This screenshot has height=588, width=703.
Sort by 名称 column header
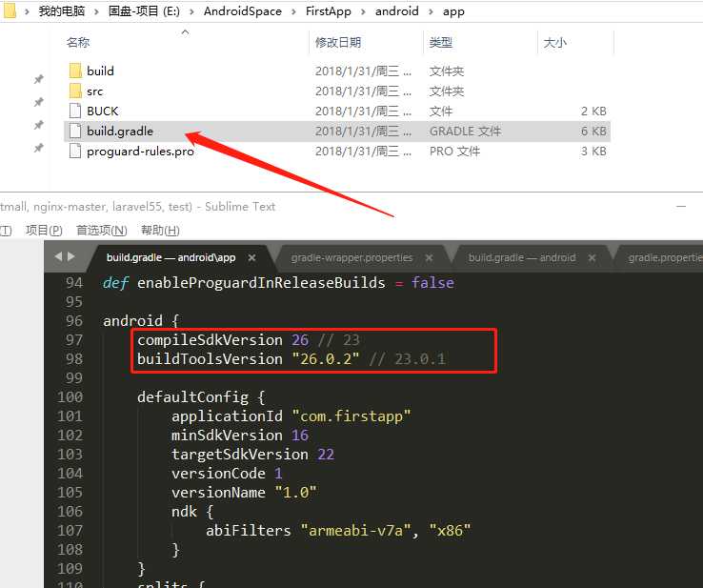tap(78, 43)
